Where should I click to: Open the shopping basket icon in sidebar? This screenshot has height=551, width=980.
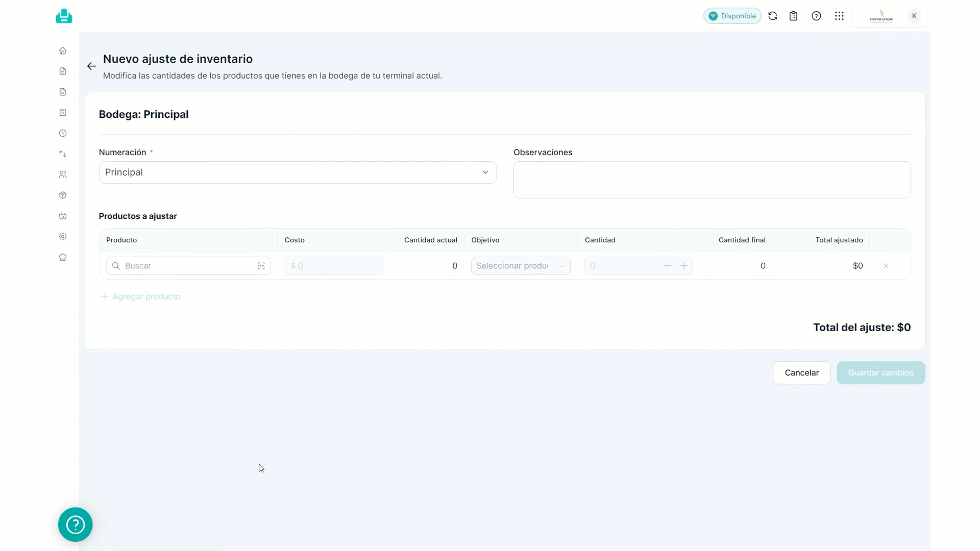pos(63,216)
